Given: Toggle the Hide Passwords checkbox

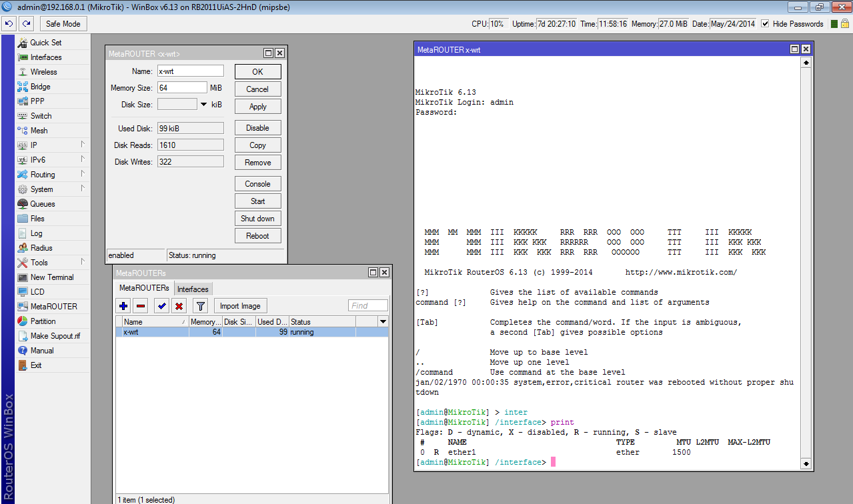Looking at the screenshot, I should click(x=765, y=23).
